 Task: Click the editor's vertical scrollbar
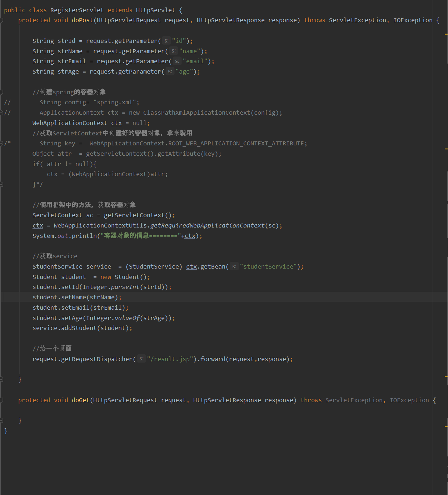[446, 247]
